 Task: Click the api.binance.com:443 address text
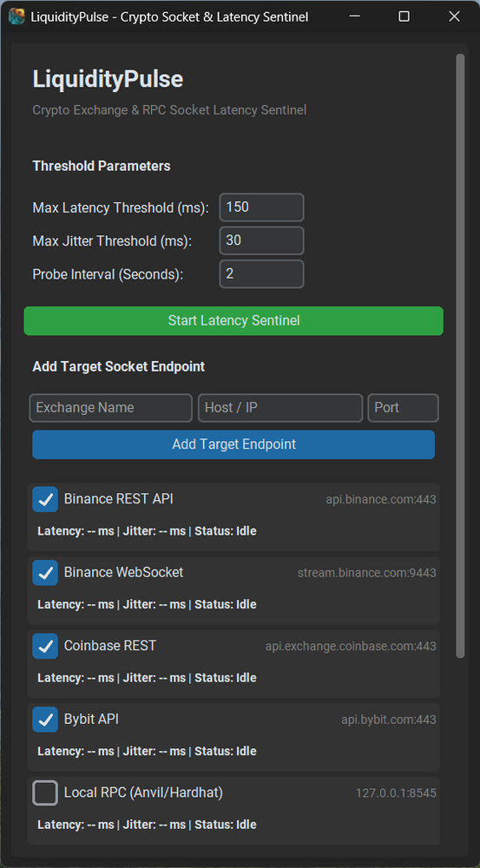click(x=381, y=500)
